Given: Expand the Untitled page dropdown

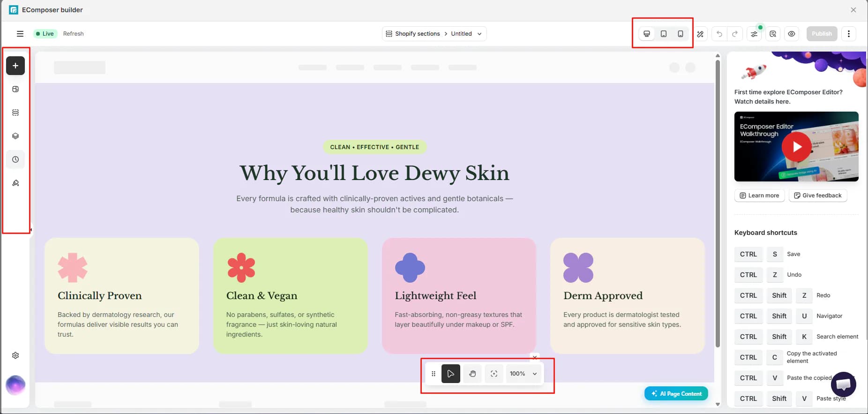Looking at the screenshot, I should 466,34.
